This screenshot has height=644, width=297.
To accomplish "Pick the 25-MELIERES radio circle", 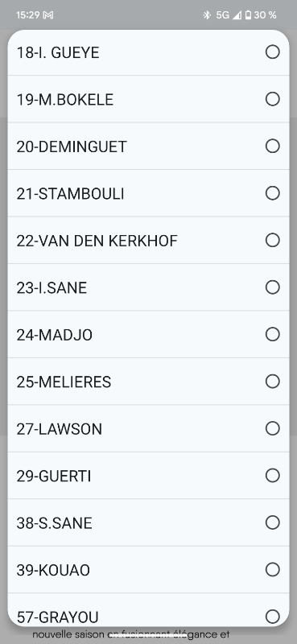I will (x=272, y=381).
